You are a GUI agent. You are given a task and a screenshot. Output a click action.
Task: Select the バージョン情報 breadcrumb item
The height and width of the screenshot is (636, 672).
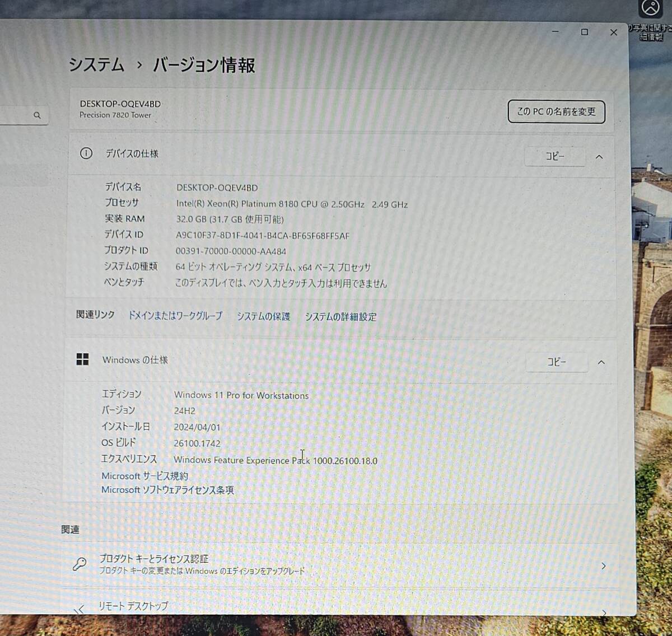[204, 66]
